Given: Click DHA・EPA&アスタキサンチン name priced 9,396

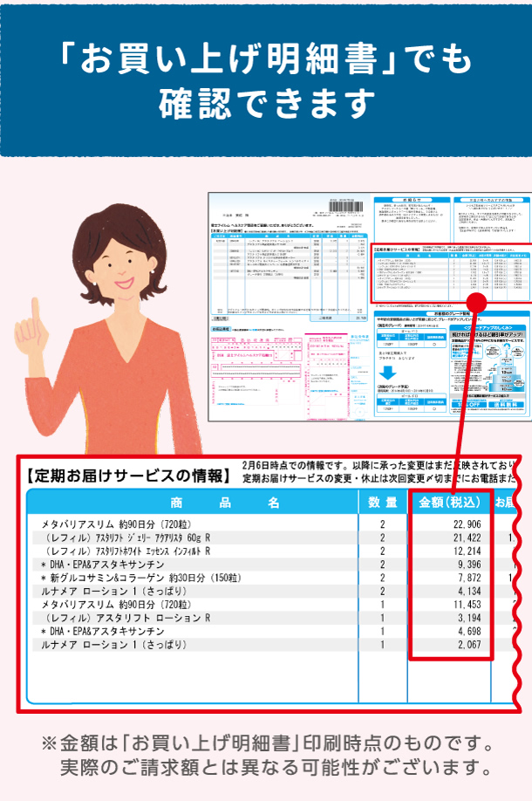Looking at the screenshot, I should (103, 564).
